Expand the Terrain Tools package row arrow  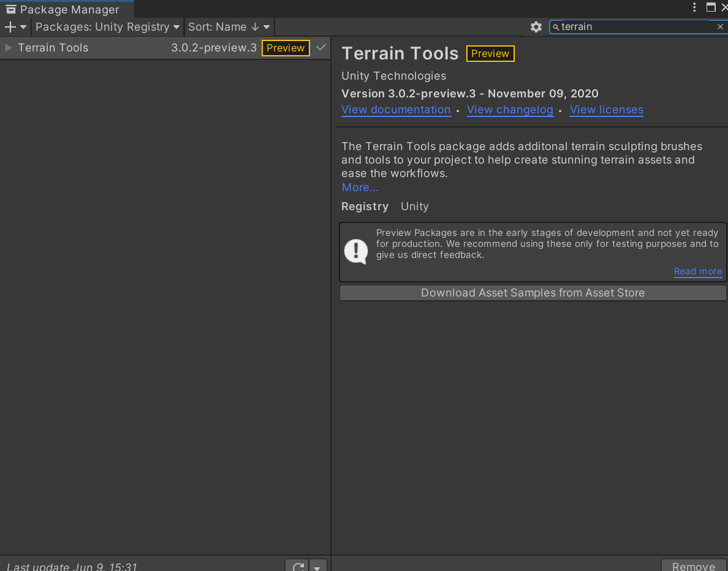pos(8,48)
